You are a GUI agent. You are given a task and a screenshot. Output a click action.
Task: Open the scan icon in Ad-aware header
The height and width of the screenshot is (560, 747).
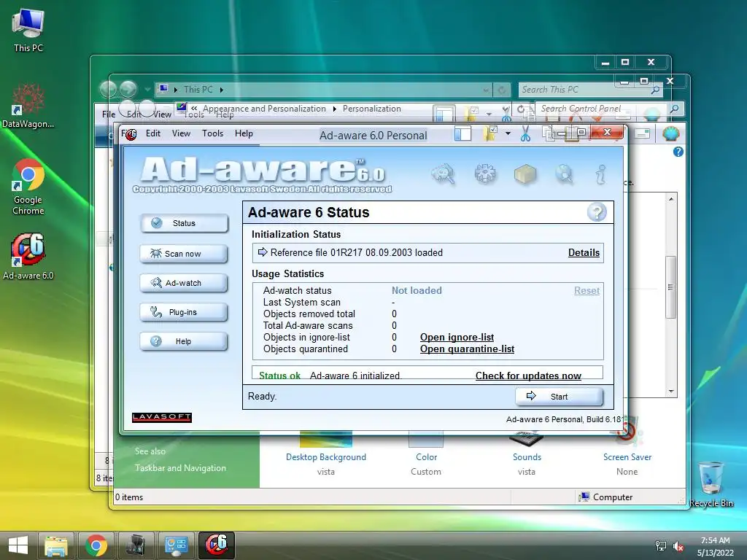pos(443,174)
